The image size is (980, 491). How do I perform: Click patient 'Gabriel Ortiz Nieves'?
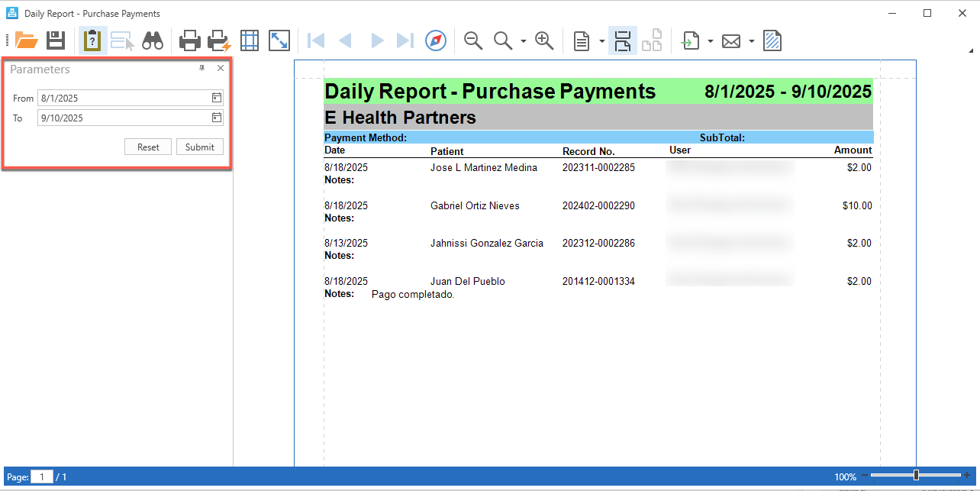coord(475,205)
